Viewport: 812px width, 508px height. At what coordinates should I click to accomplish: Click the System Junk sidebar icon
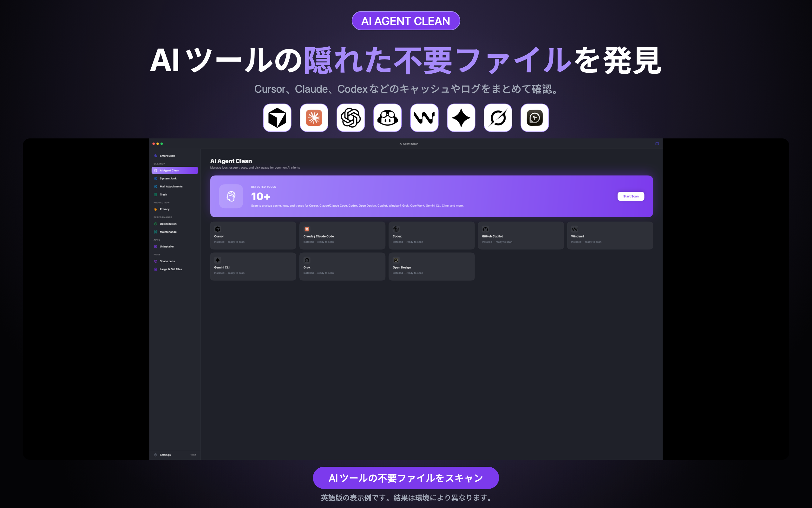(155, 178)
